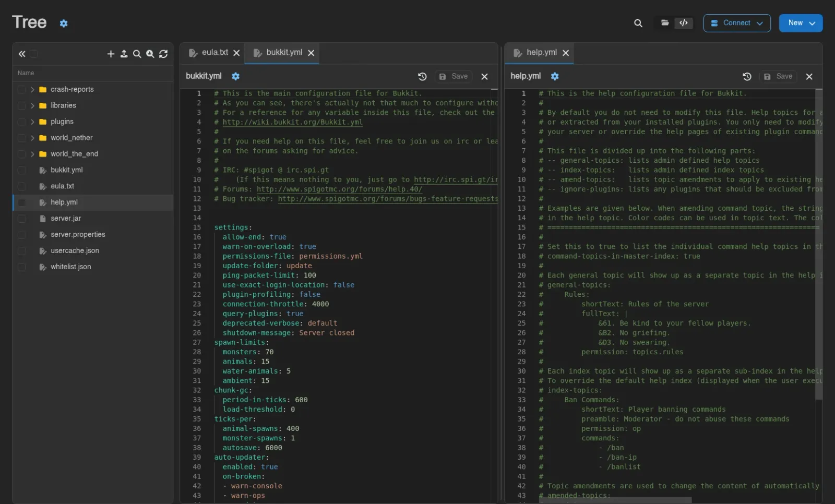Click the folder icon of crash-reports
835x504 pixels.
pos(43,90)
